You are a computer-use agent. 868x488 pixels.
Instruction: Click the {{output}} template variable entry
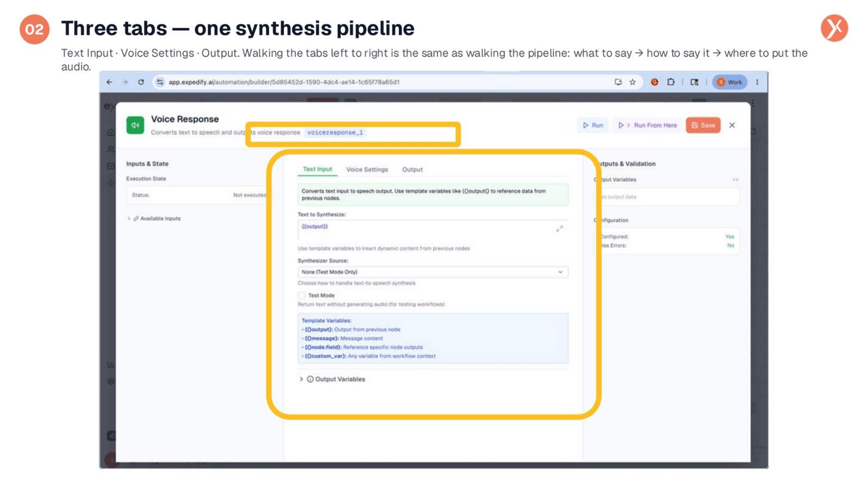(x=352, y=330)
